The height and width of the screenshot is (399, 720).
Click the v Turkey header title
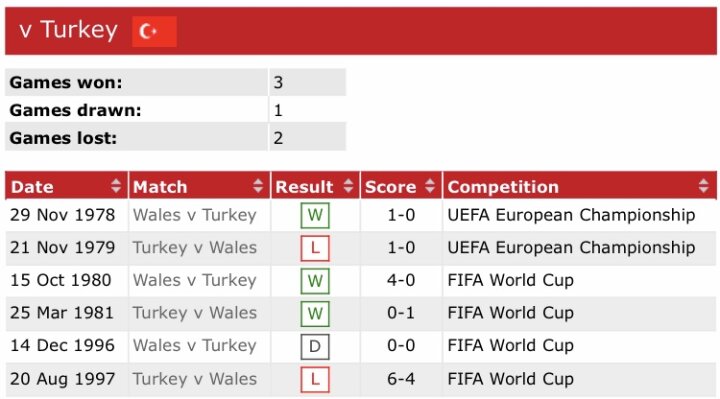(x=68, y=30)
